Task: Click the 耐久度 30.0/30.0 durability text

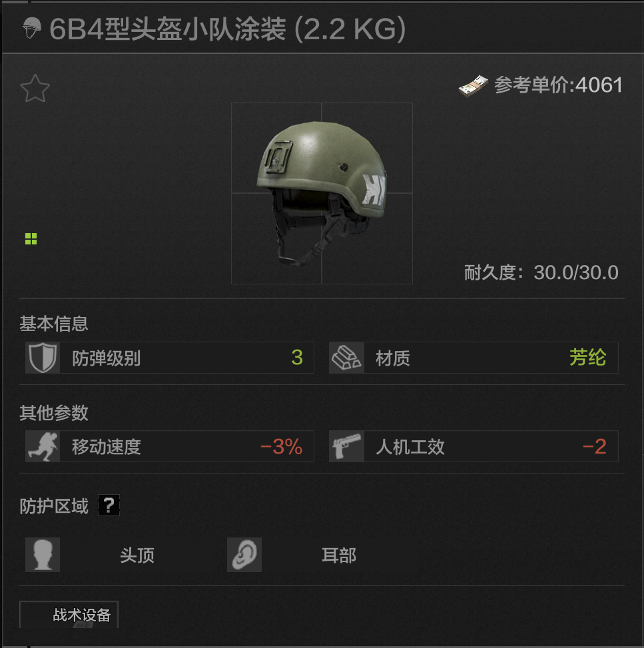Action: click(x=541, y=273)
